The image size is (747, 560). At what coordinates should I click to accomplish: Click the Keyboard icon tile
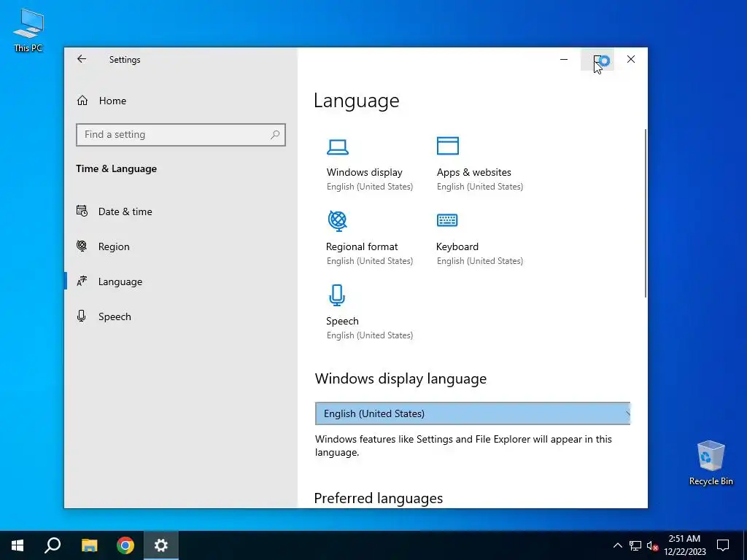(447, 220)
